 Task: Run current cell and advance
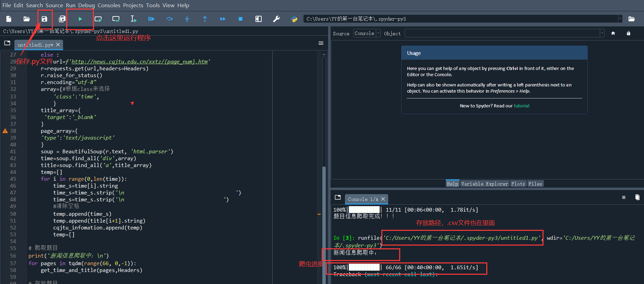pyautogui.click(x=116, y=19)
